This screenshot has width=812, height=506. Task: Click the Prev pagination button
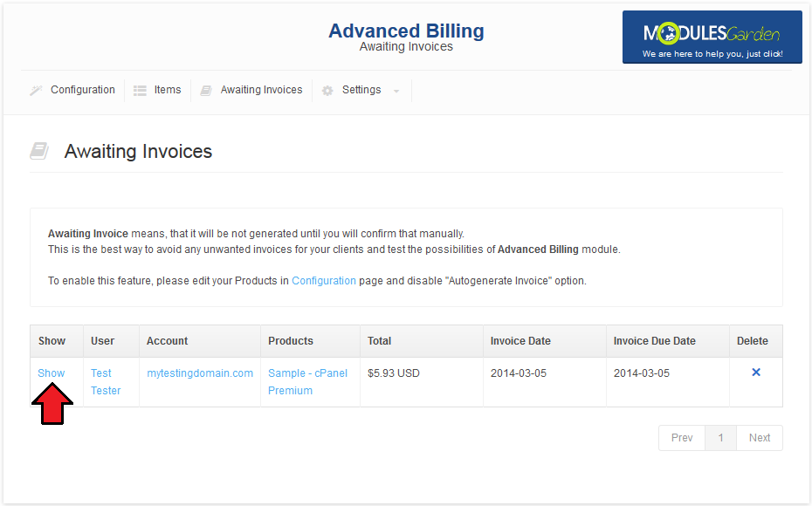click(x=682, y=438)
